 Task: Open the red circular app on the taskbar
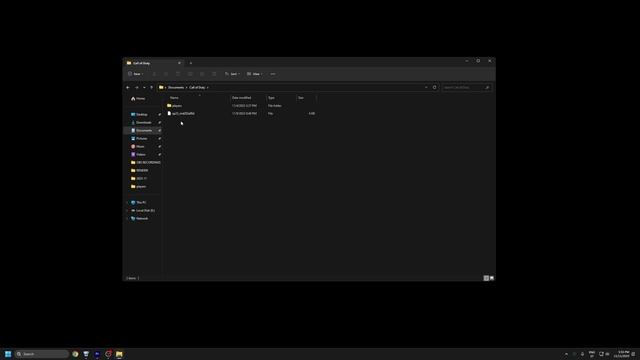(x=108, y=354)
